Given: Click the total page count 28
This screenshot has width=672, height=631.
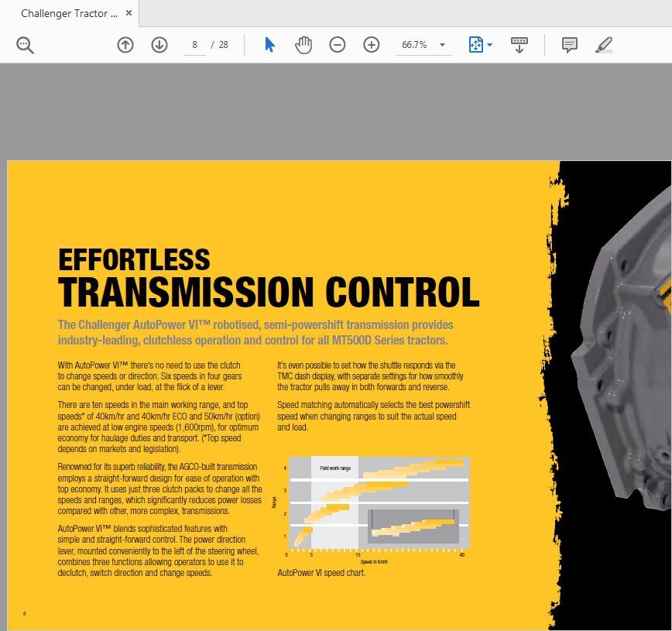Looking at the screenshot, I should pos(223,45).
